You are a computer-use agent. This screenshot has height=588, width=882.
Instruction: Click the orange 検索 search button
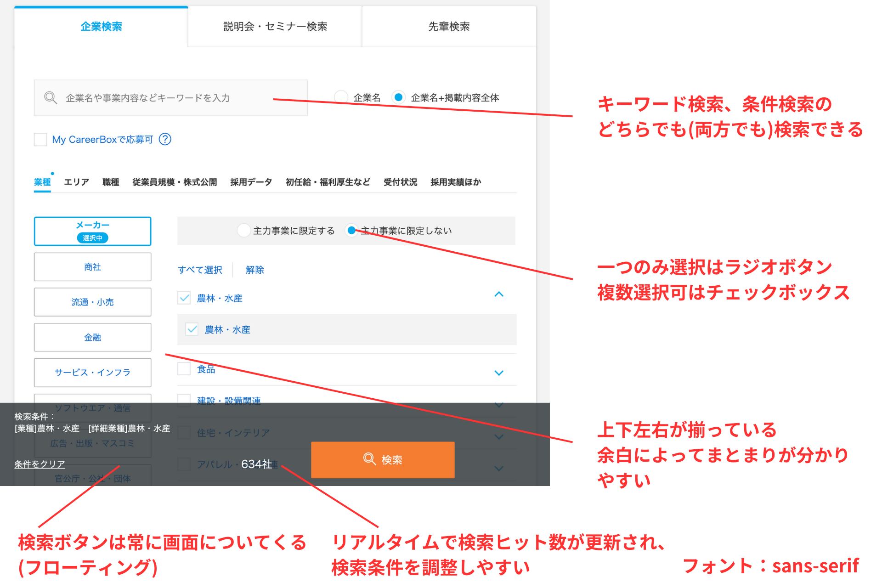tap(383, 459)
